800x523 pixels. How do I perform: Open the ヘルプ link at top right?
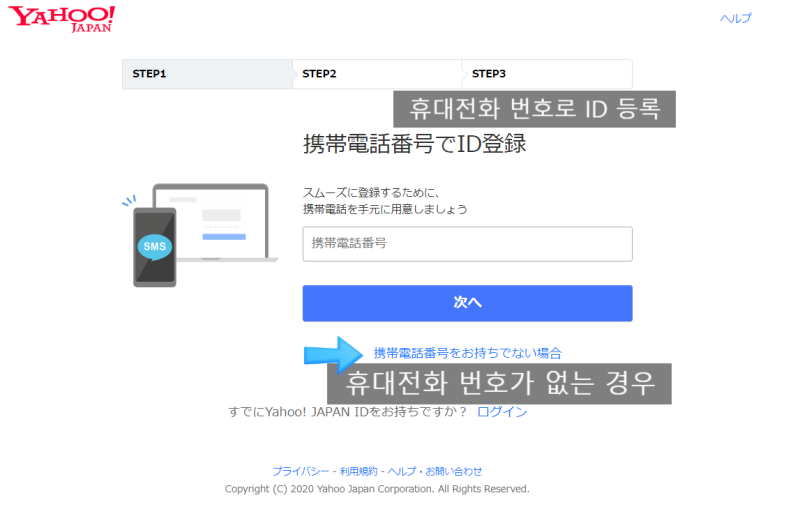click(x=735, y=18)
